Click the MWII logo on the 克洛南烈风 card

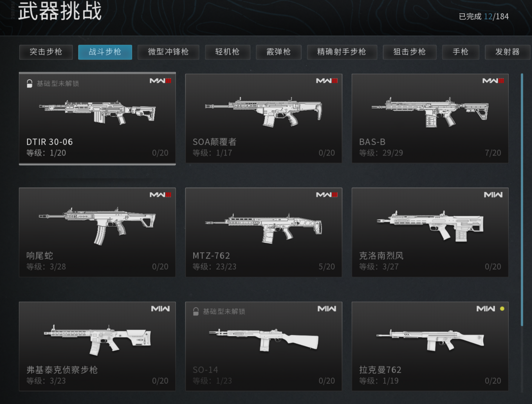point(493,194)
